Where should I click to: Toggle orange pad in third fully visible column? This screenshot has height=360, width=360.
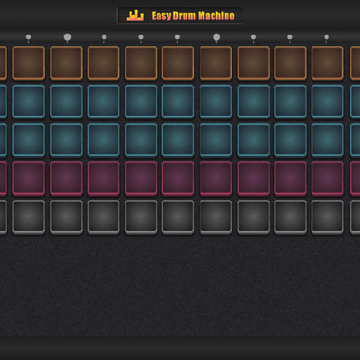[x=103, y=63]
